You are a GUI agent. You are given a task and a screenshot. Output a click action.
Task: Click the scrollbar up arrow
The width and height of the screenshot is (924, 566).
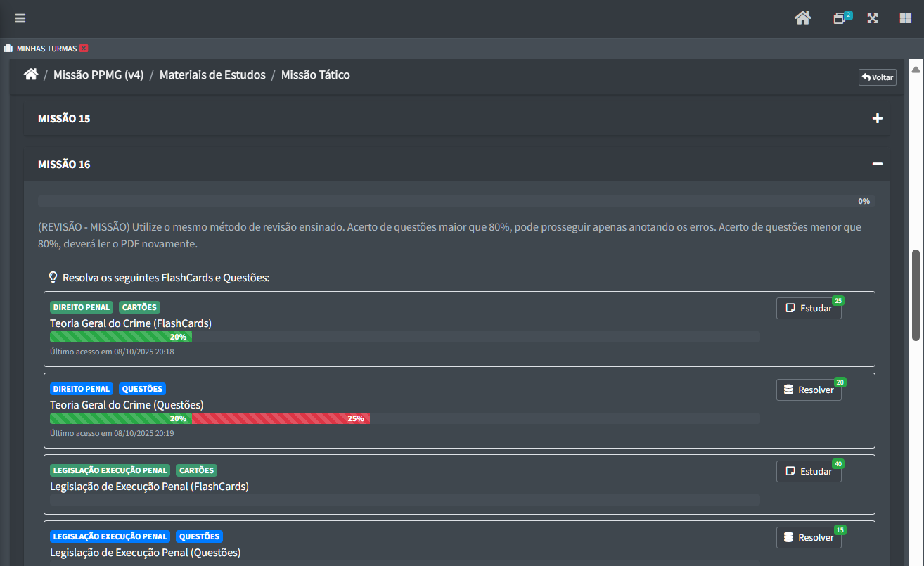[x=916, y=69]
